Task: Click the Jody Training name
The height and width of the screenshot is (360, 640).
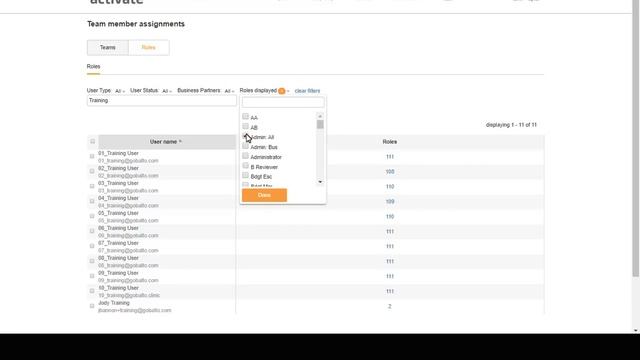Action: (114, 303)
